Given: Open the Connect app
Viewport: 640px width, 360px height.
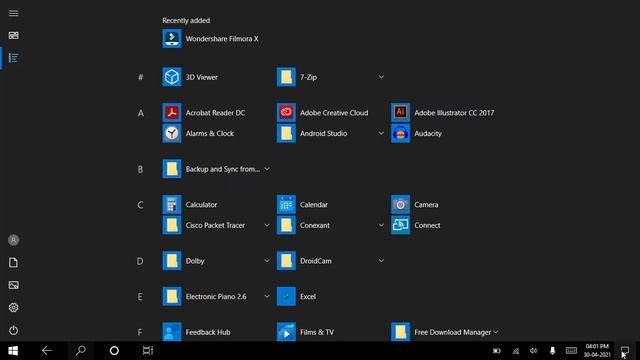Looking at the screenshot, I should 416,225.
